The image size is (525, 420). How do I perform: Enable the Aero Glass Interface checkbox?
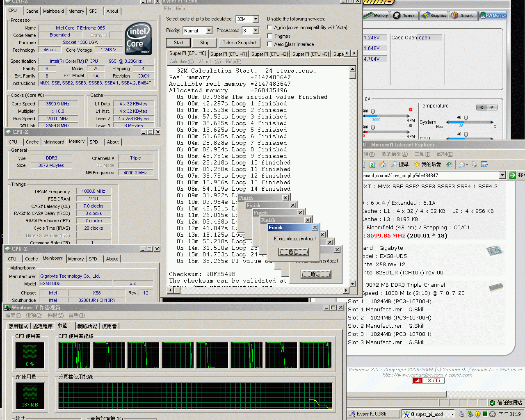pyautogui.click(x=269, y=44)
